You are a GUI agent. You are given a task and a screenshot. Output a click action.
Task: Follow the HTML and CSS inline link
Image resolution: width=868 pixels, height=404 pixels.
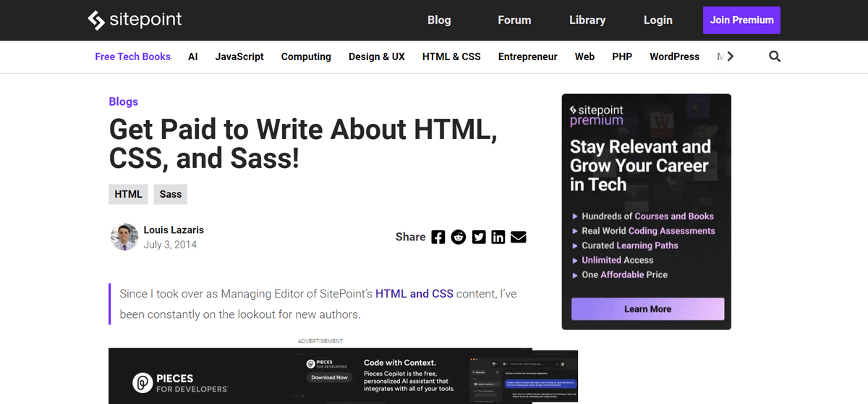click(414, 293)
